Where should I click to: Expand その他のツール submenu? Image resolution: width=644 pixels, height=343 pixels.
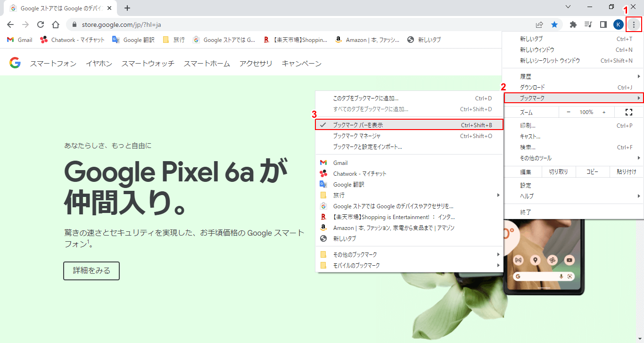(x=573, y=158)
